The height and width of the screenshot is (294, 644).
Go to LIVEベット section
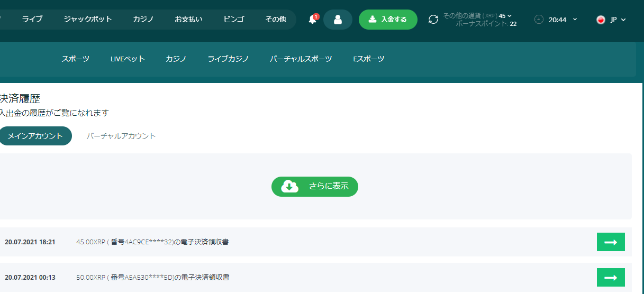pos(128,59)
